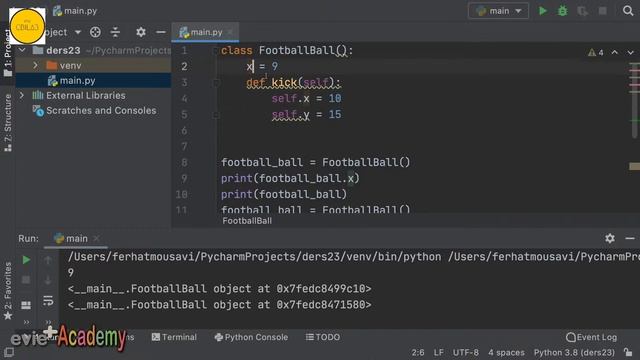
Task: Open the Terminal tool window
Action: pos(174,337)
